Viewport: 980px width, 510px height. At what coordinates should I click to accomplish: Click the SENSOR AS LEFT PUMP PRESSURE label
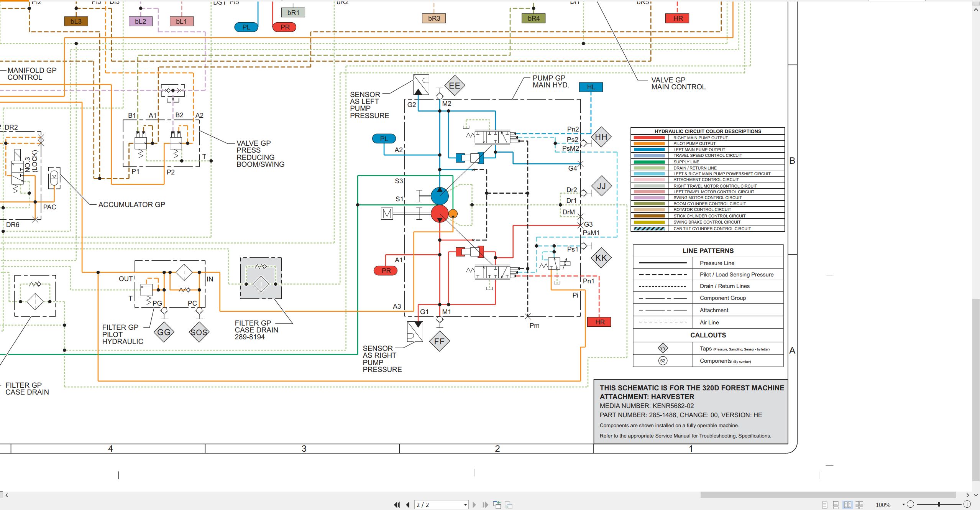369,105
